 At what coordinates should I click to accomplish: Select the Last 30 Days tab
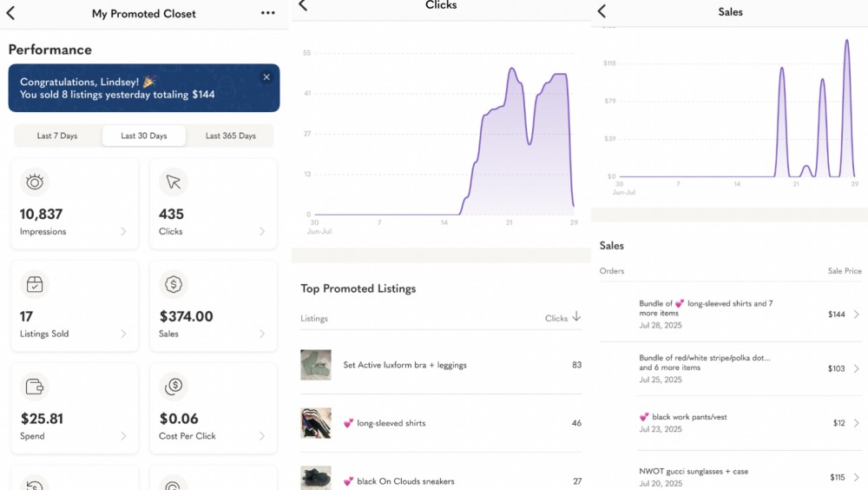[x=144, y=136]
